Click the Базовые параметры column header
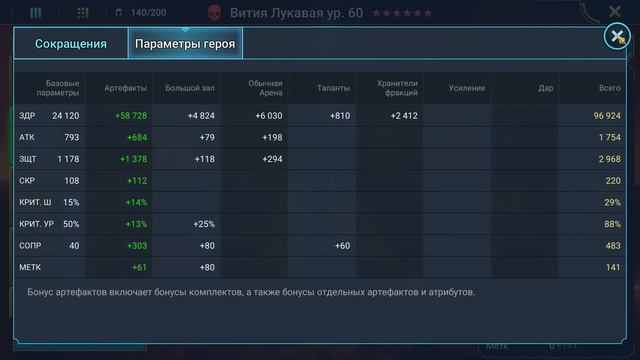This screenshot has height=360, width=640. [58, 88]
